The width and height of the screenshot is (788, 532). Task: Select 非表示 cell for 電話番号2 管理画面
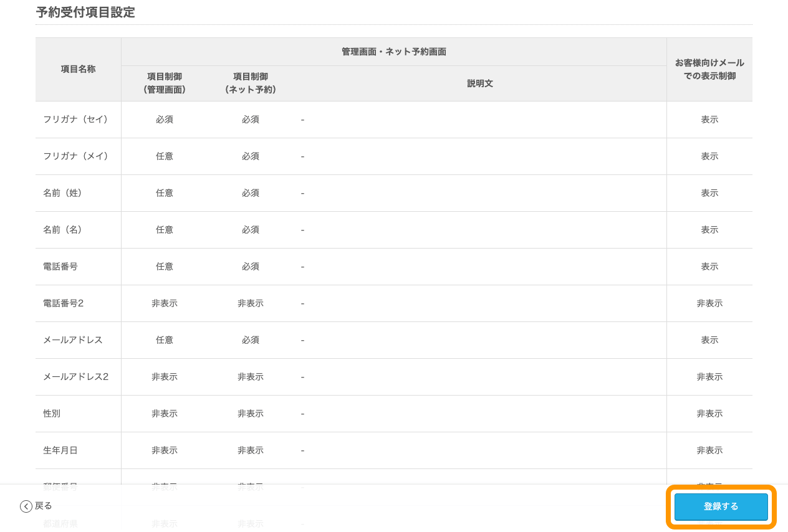[x=165, y=303]
